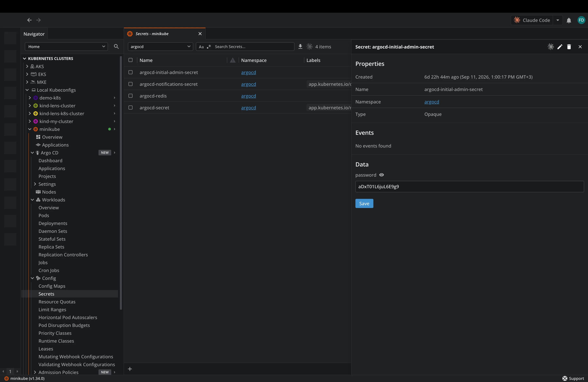
Task: Collapse the Workloads section
Action: pyautogui.click(x=32, y=200)
